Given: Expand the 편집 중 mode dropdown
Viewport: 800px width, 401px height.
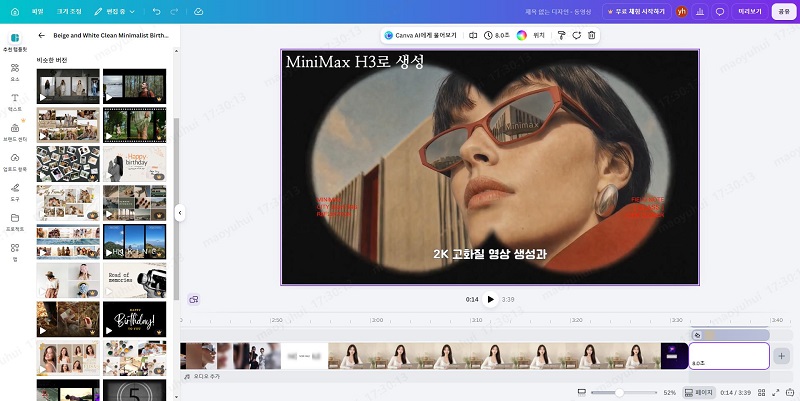Looking at the screenshot, I should pos(115,11).
